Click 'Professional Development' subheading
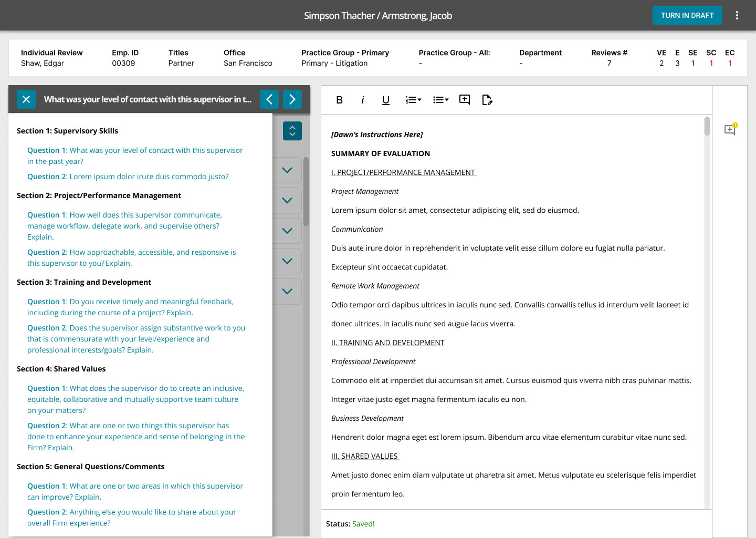 [373, 361]
